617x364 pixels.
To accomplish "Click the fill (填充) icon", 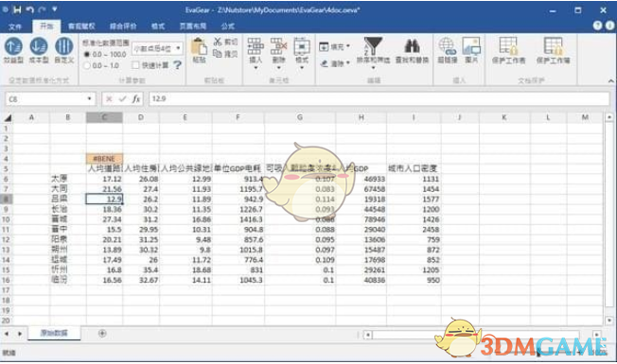I will [x=324, y=46].
